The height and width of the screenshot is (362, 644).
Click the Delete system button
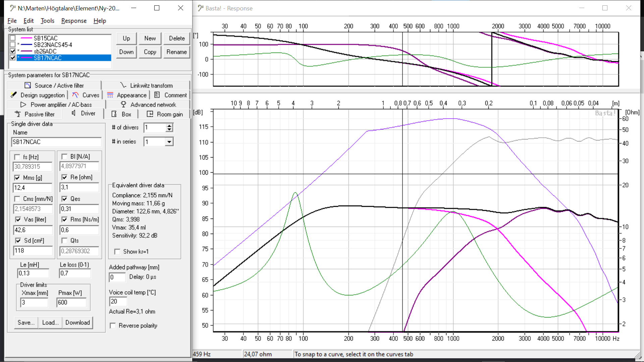(x=177, y=38)
